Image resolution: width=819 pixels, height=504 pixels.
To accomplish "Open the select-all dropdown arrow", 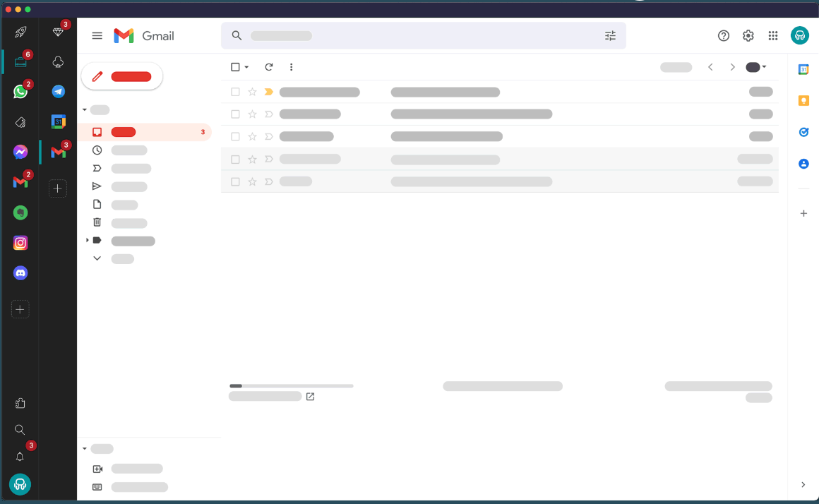I will 246,67.
